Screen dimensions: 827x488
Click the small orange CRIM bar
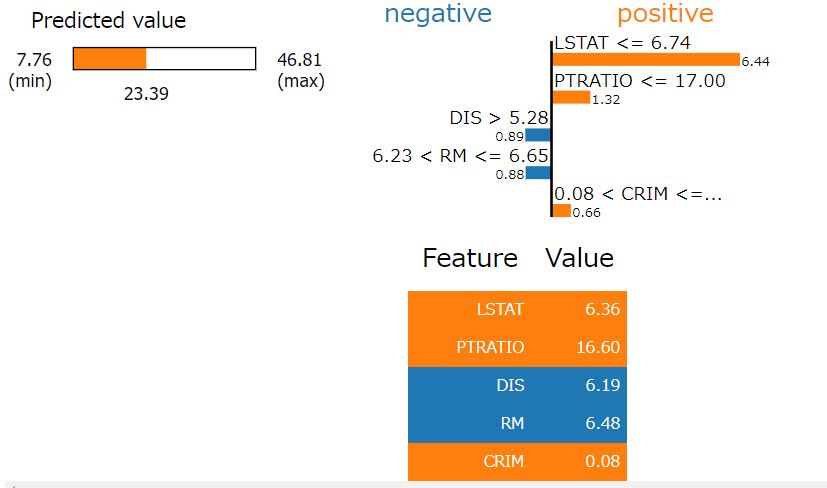pos(562,211)
